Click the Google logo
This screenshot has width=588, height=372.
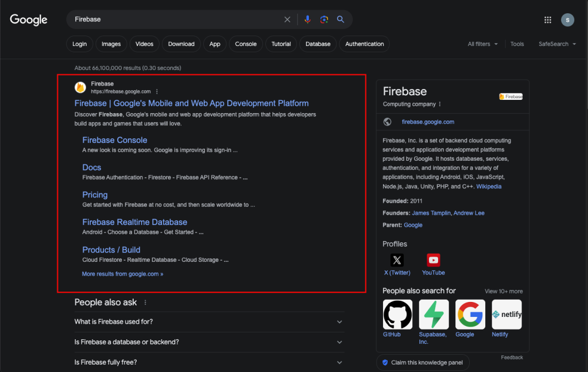point(29,20)
